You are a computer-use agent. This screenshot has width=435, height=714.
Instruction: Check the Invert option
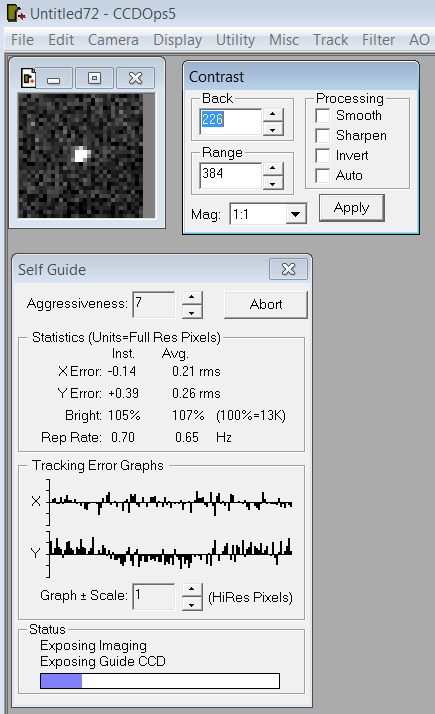tap(322, 156)
